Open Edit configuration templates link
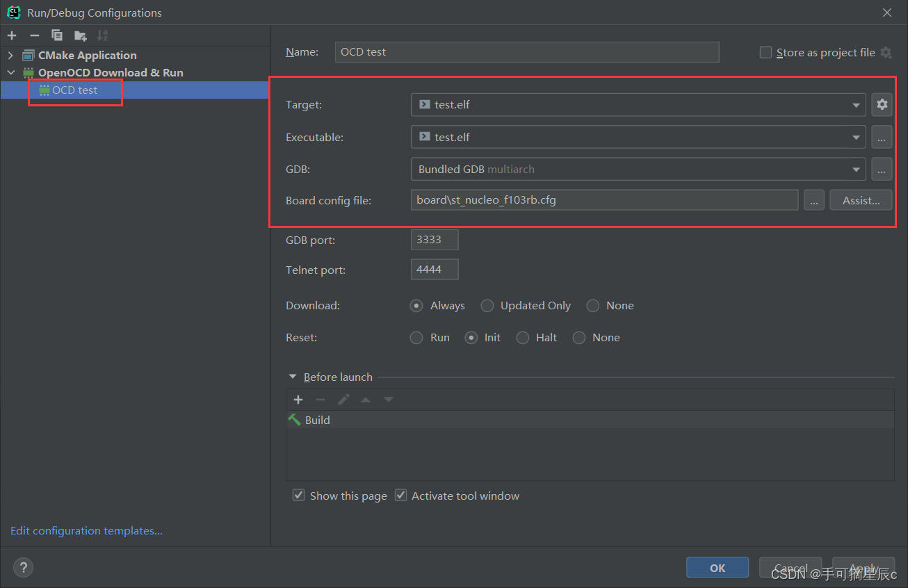 click(x=86, y=530)
